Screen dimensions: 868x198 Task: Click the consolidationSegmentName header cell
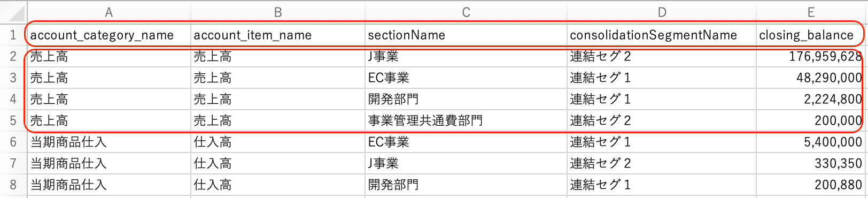662,35
